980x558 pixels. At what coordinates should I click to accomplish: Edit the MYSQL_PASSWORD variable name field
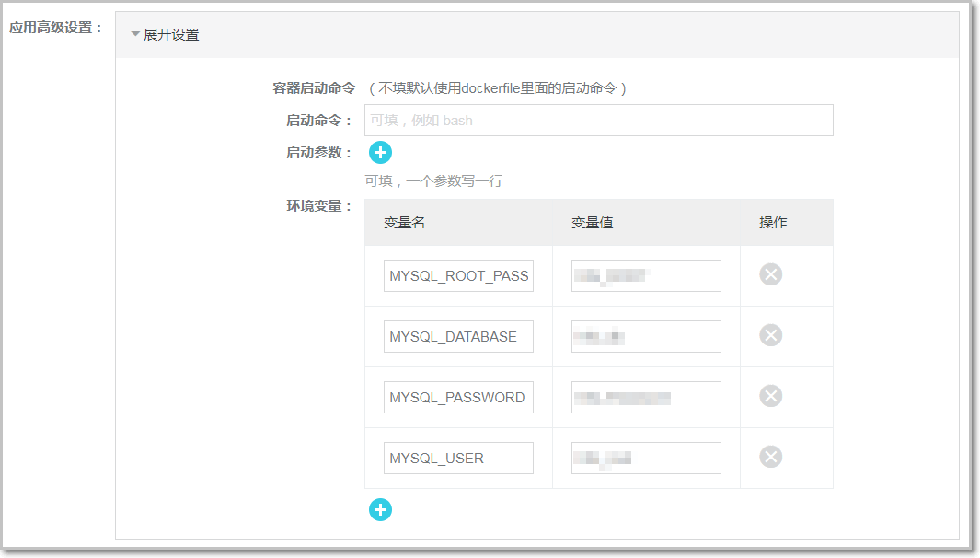click(x=458, y=397)
